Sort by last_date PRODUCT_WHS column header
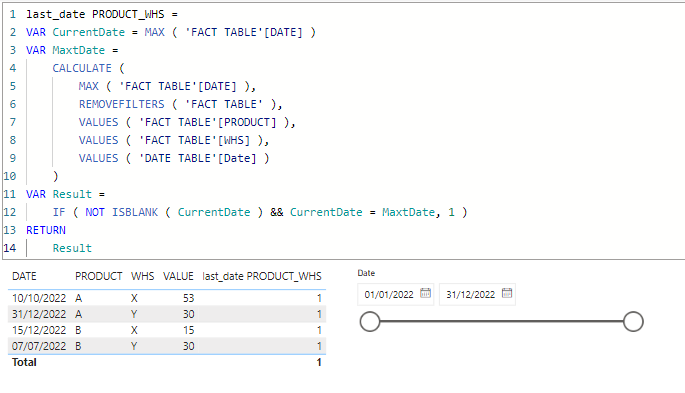 pos(262,276)
